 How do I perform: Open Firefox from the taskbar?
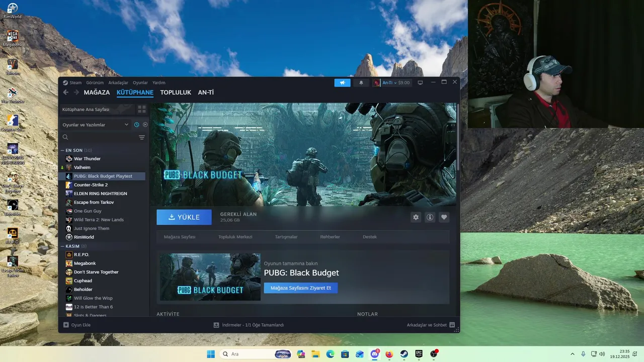click(389, 354)
